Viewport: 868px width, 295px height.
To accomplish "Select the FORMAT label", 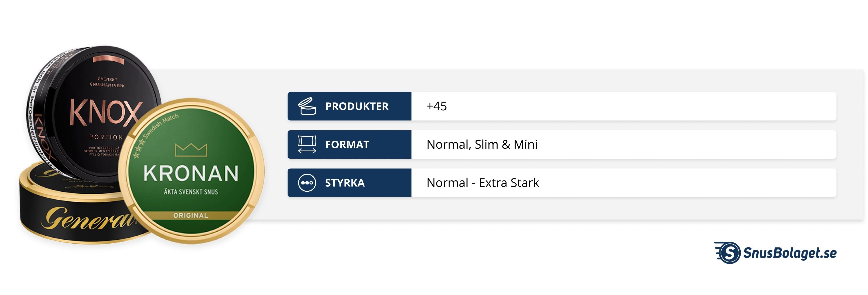I will [x=347, y=144].
